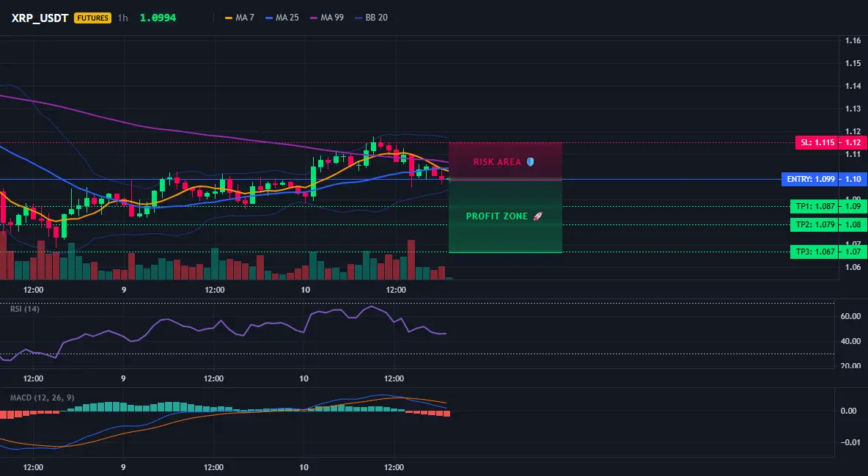Click the 60.00 RSI axis value
This screenshot has height=476, width=868.
tap(851, 316)
